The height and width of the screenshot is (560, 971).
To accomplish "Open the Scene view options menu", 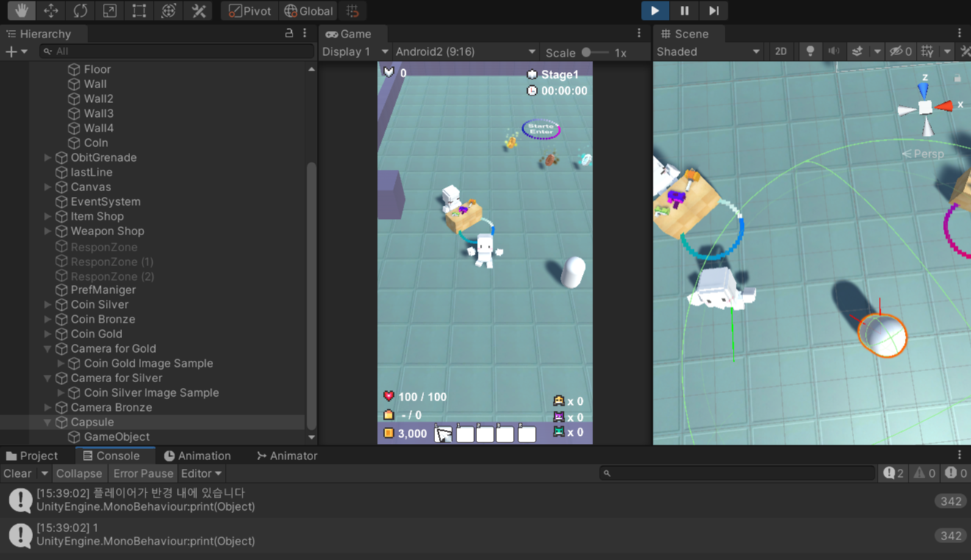I will (959, 34).
